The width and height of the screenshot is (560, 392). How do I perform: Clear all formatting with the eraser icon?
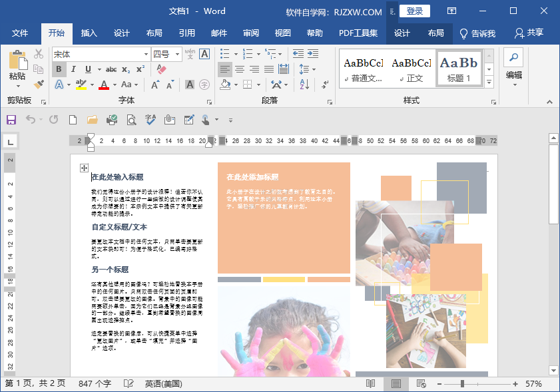[x=160, y=69]
